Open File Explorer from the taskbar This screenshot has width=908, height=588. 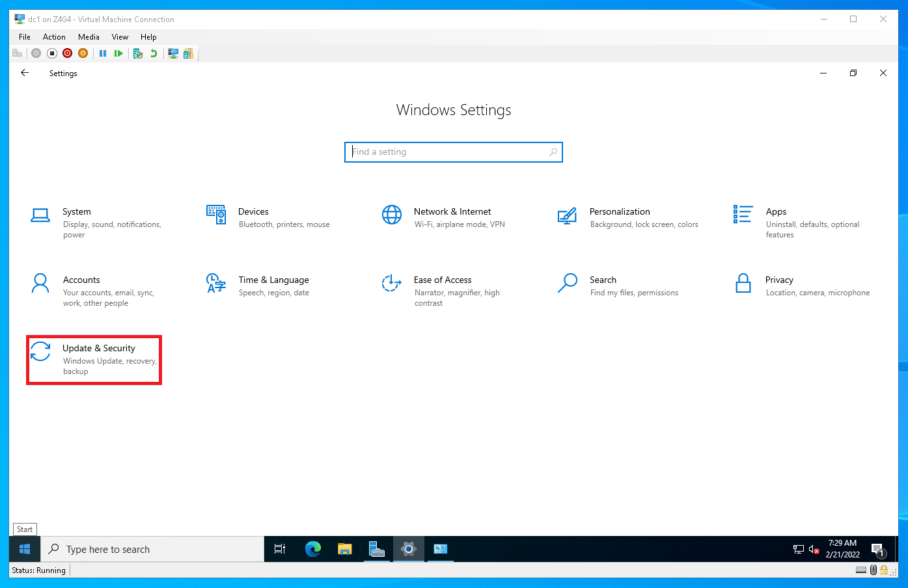click(345, 550)
